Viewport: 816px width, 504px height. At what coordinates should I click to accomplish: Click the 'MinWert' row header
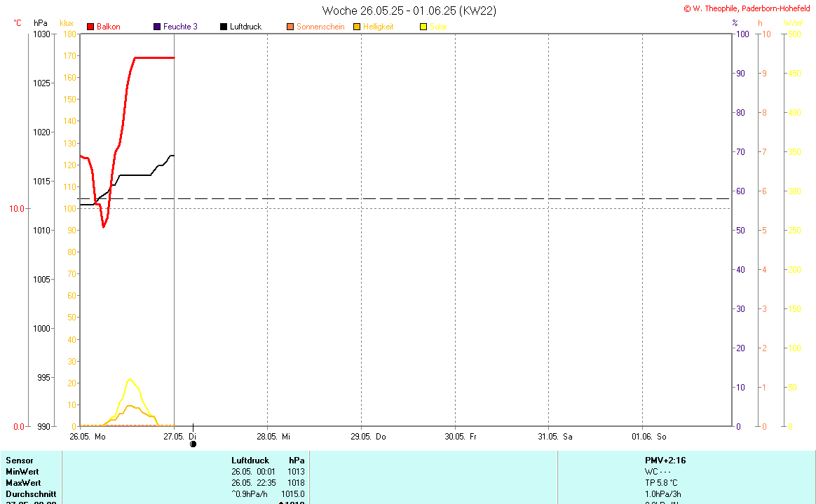pyautogui.click(x=22, y=472)
